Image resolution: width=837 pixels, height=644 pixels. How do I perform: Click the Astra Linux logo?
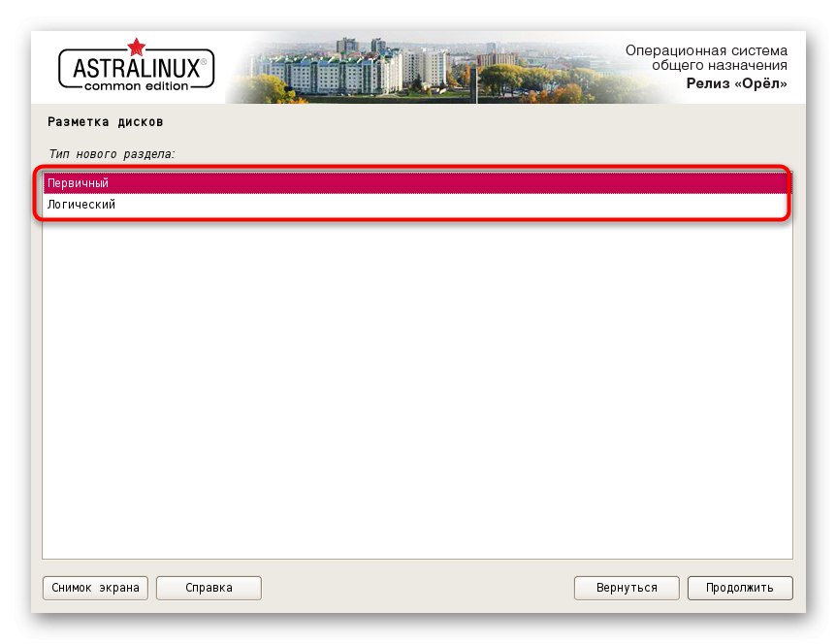pos(135,67)
